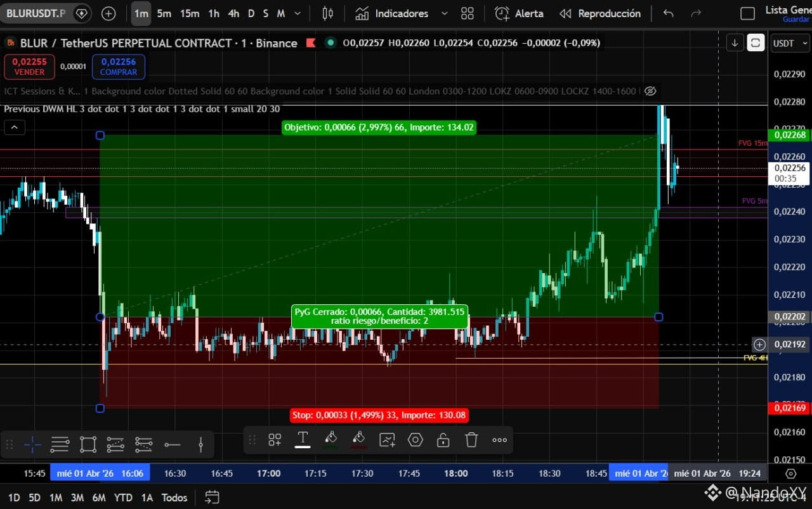Change the profit zone fill color
The image size is (812, 509).
[331, 440]
